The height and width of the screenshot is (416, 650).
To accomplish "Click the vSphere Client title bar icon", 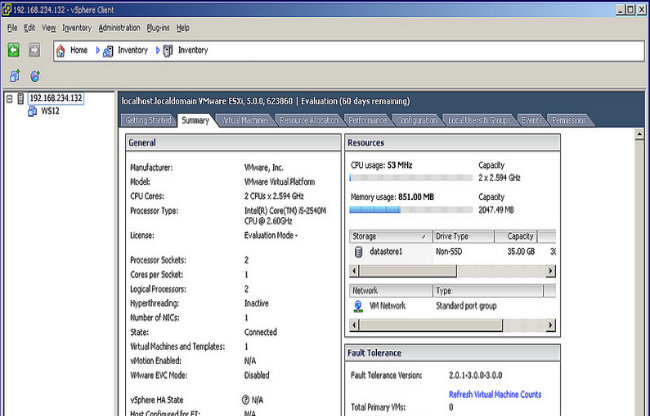I will [6, 9].
